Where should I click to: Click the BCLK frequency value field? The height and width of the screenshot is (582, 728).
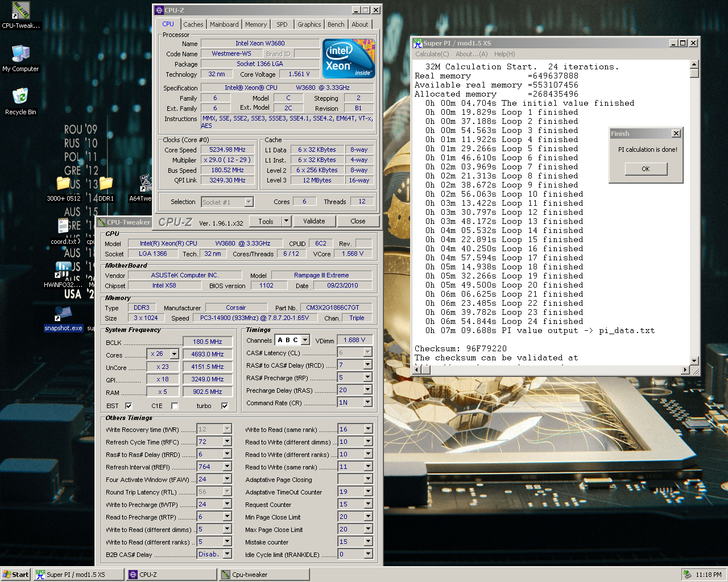(x=208, y=342)
